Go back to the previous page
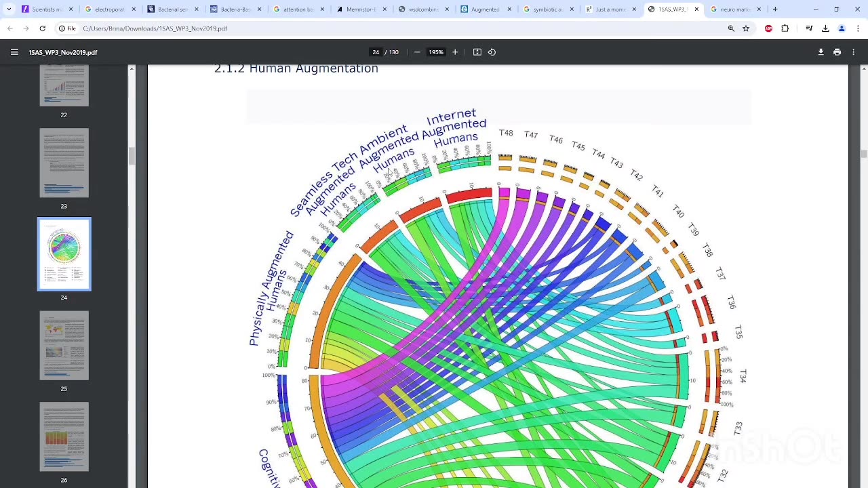The image size is (868, 488). coord(9,28)
